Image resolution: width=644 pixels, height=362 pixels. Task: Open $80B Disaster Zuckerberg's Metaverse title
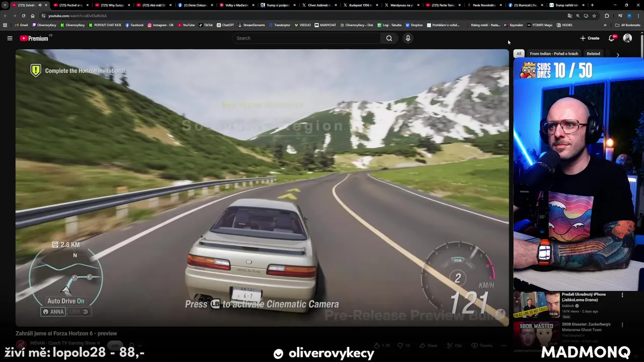coord(587,327)
